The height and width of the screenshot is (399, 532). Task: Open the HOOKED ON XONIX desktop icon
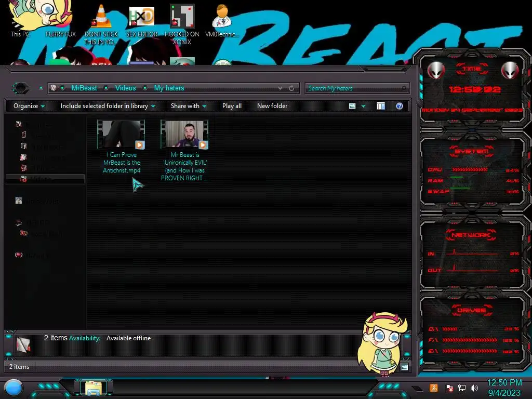[x=182, y=24]
